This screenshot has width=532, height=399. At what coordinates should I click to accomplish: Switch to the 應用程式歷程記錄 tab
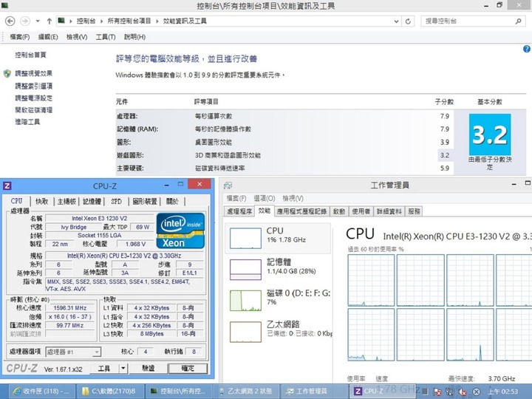click(301, 211)
